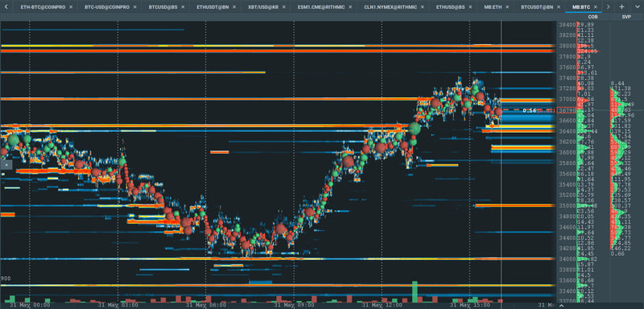Click the 36790 current price label
This screenshot has width=644, height=309.
coord(567,110)
